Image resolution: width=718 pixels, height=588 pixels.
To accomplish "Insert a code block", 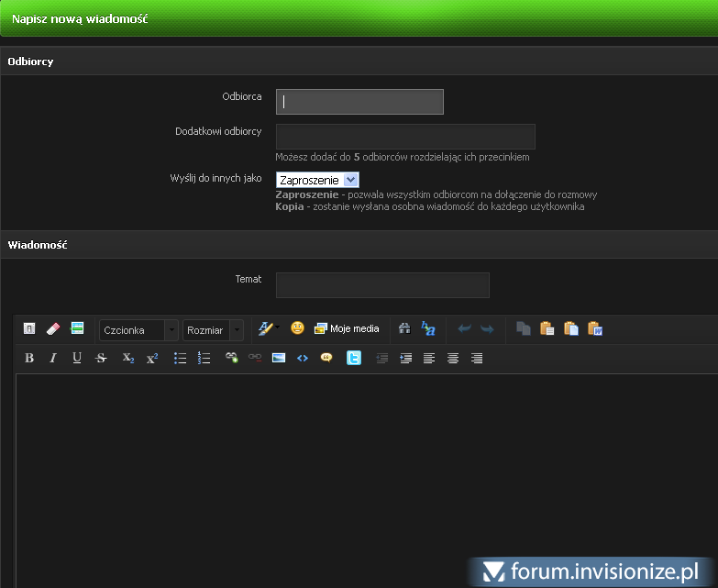I will [302, 358].
